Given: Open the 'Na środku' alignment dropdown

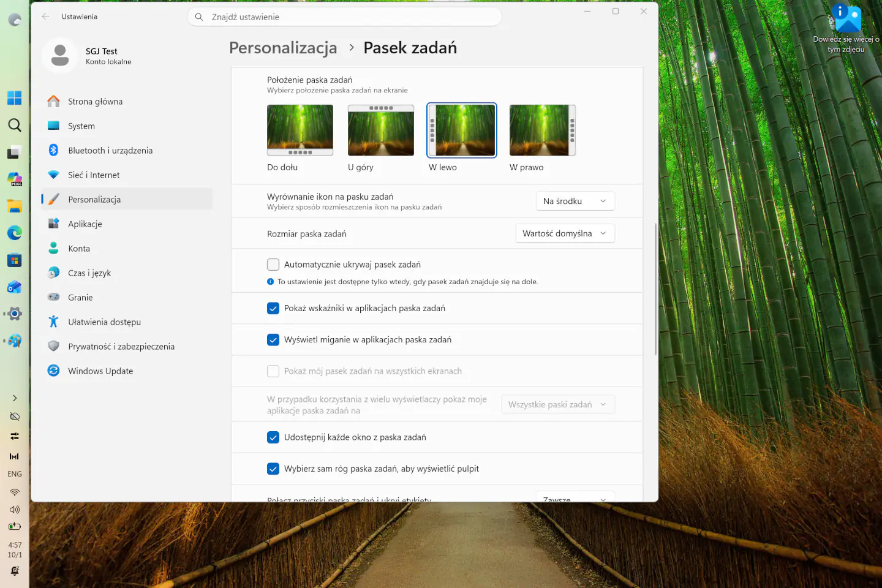Looking at the screenshot, I should (x=575, y=201).
